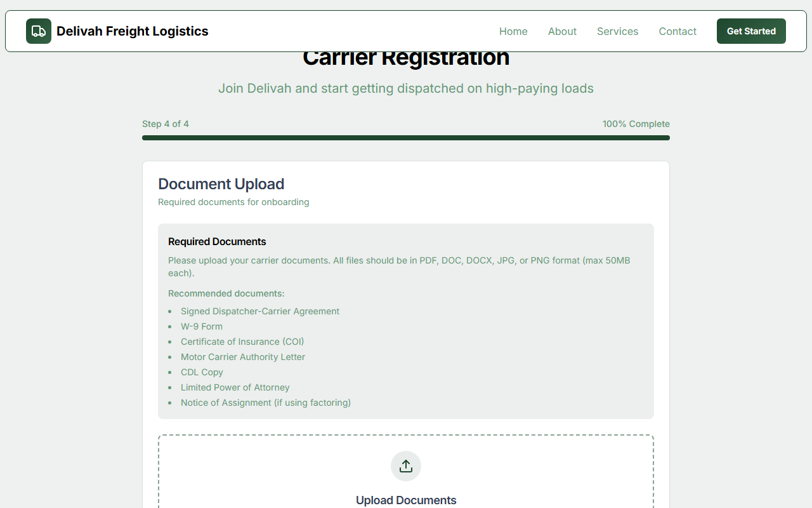Click the 'CDL Copy' list item
This screenshot has width=812, height=508.
click(202, 372)
